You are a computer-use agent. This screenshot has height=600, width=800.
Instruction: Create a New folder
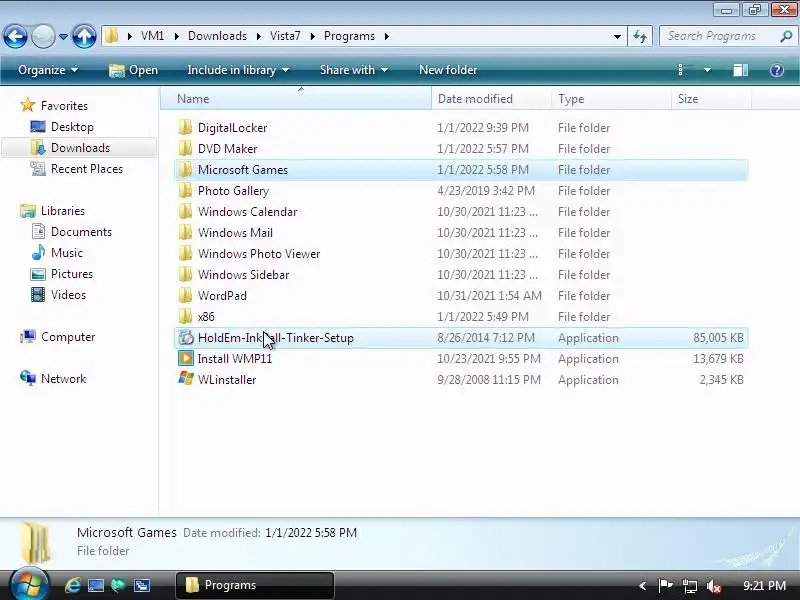(x=448, y=70)
